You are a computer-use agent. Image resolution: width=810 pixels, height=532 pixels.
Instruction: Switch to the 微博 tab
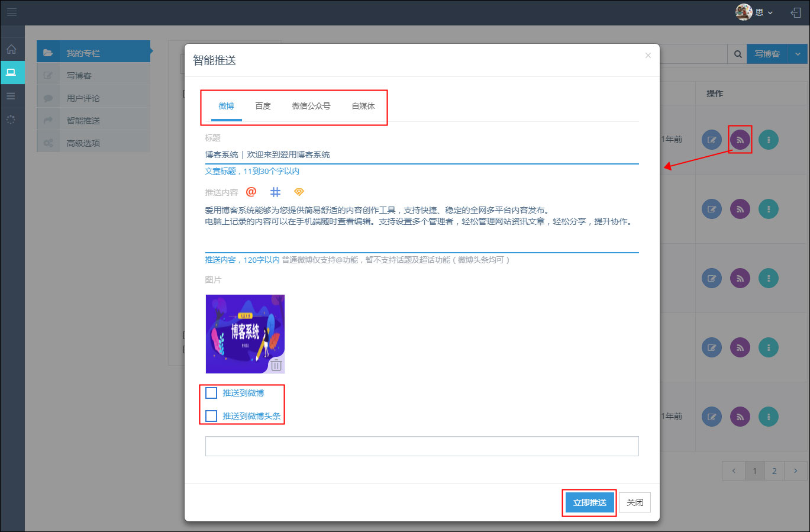226,106
